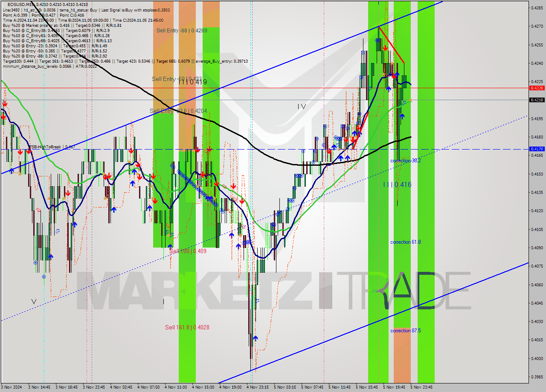Click the 'I I I 0.419' wave label
The image size is (546, 392).
pyautogui.click(x=192, y=82)
